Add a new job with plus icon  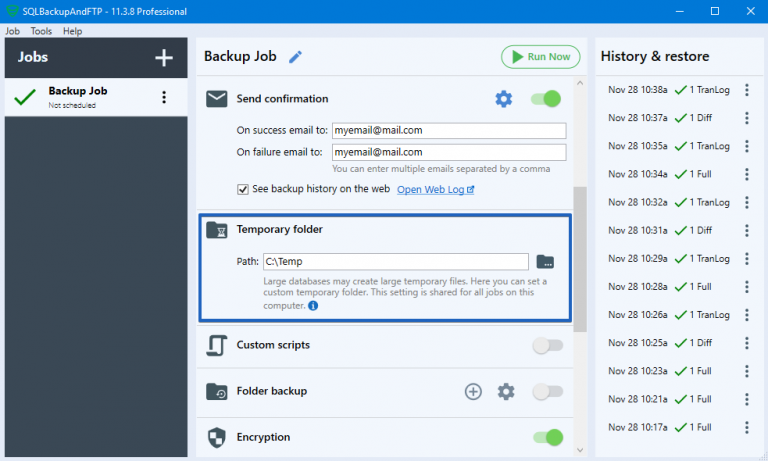[x=164, y=58]
